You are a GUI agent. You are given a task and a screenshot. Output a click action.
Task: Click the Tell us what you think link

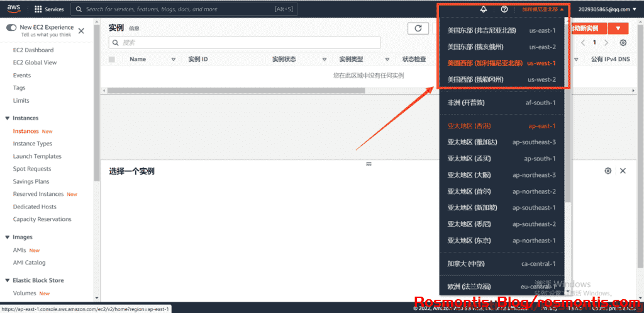[x=46, y=35]
